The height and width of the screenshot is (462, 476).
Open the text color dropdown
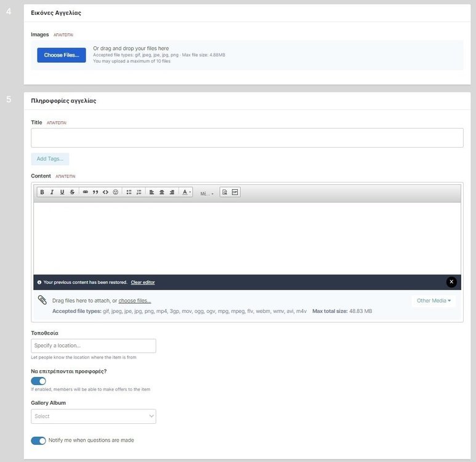[186, 192]
